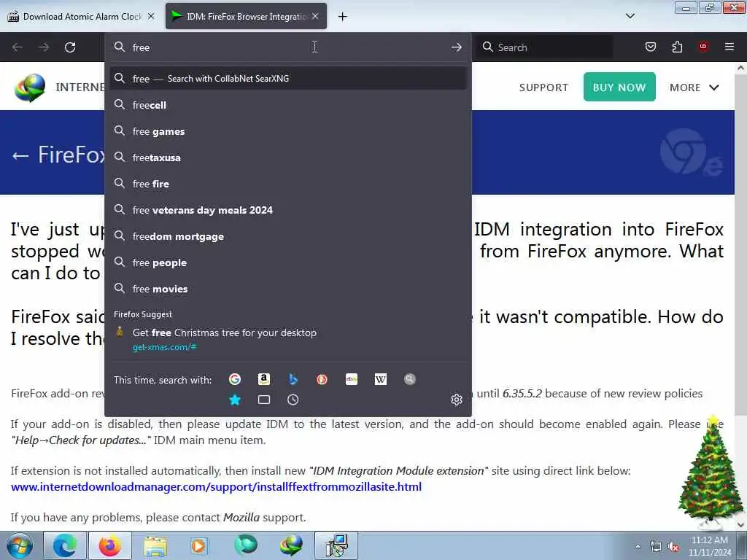This screenshot has width=747, height=560.
Task: Select the 'freecell' suggestion
Action: point(287,105)
